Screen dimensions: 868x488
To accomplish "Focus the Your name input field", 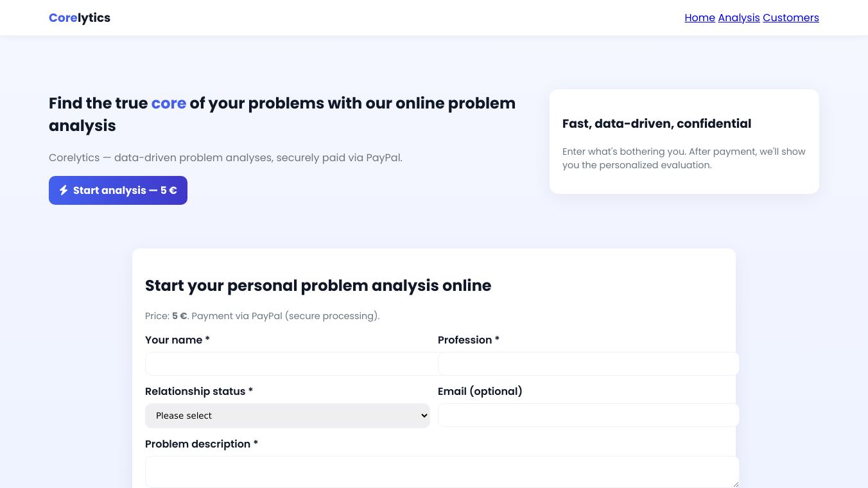I will coord(291,363).
